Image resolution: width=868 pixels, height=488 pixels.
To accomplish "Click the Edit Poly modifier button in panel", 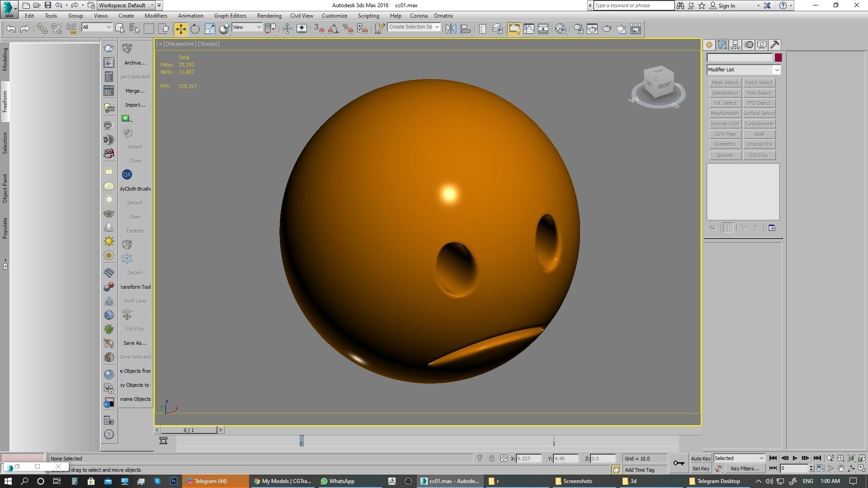I will (759, 155).
